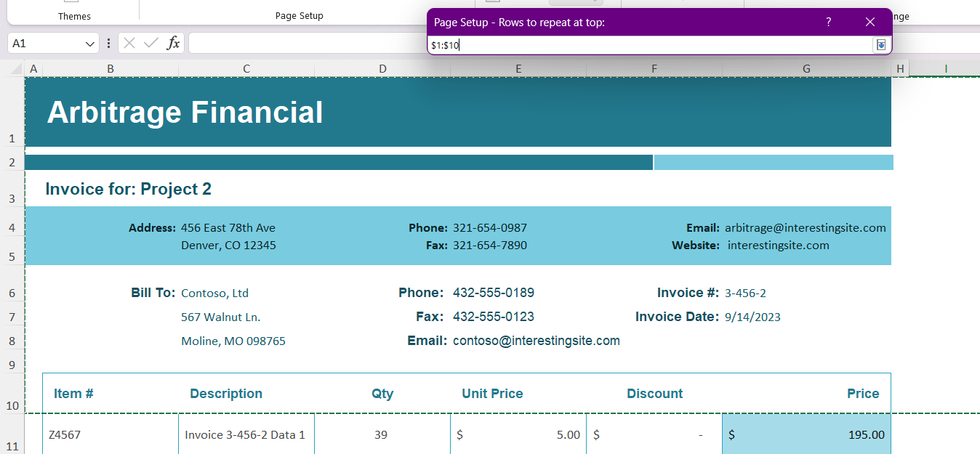Screen dimensions: 980x454
Task: Click the 'Unit Price' table header
Action: (x=492, y=394)
